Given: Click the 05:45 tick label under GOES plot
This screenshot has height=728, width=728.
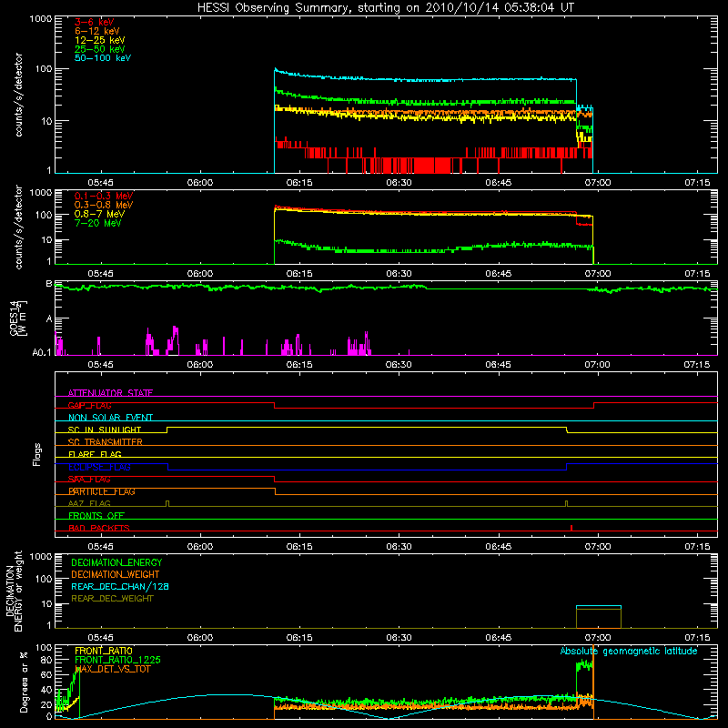Looking at the screenshot, I should point(100,365).
